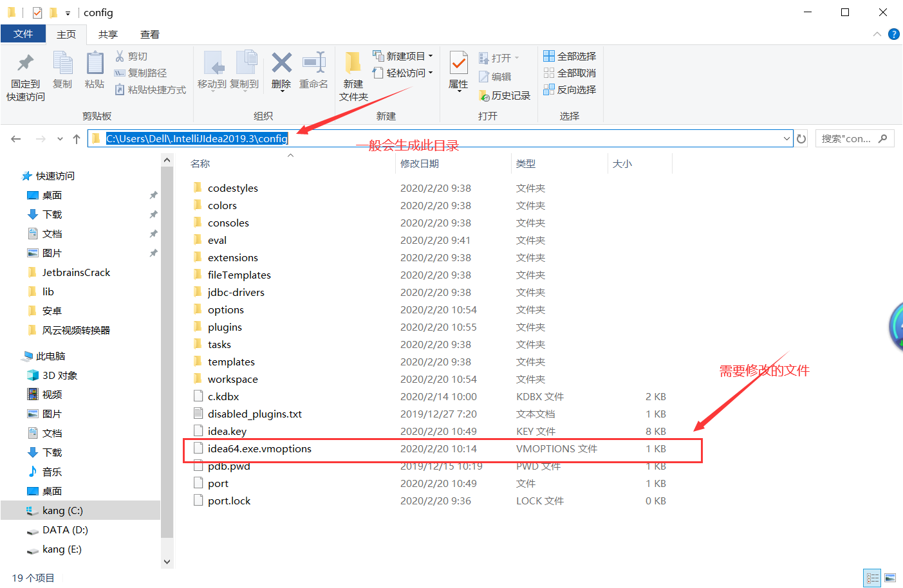Viewport: 903px width, 588px height.
Task: Collapse the ribbon with the chevron
Action: click(877, 34)
